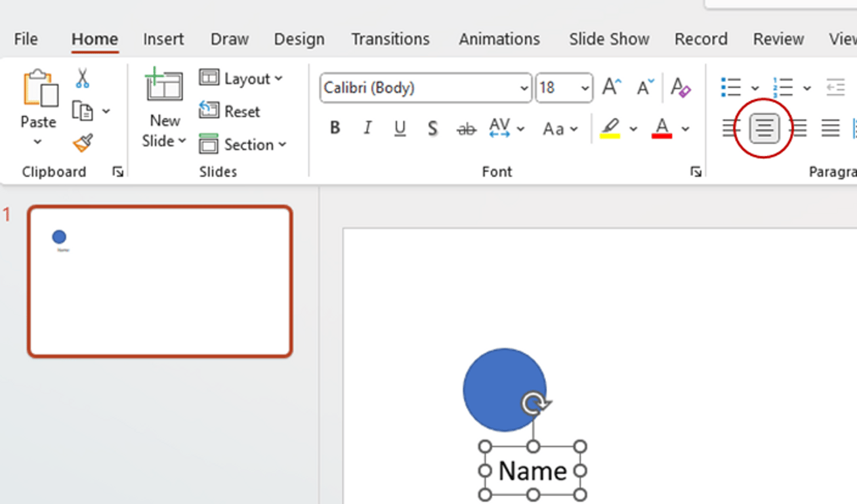Activate the Format Painter brush

[83, 142]
